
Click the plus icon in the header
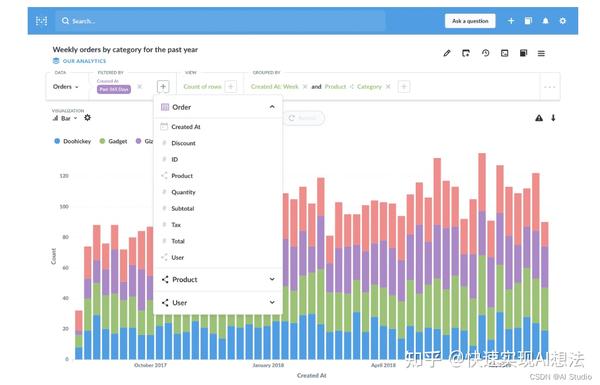click(x=511, y=21)
